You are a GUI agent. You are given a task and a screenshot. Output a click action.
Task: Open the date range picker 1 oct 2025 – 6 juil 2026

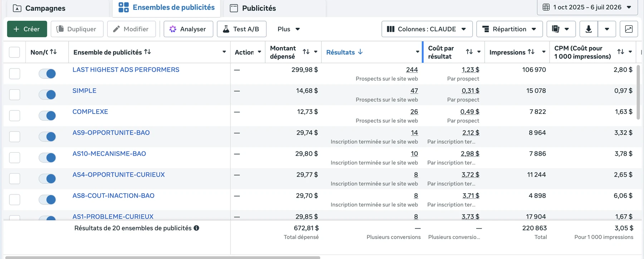(587, 7)
